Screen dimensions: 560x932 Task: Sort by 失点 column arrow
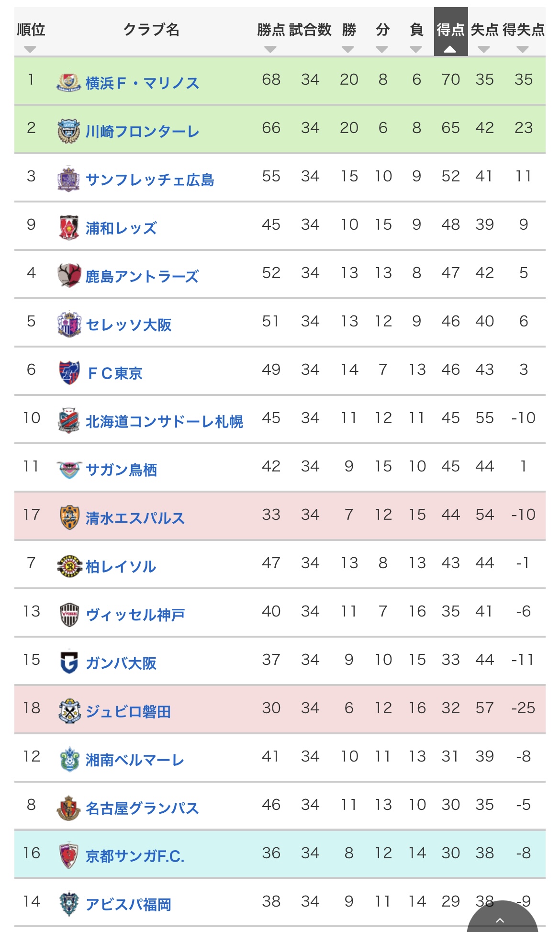[484, 49]
